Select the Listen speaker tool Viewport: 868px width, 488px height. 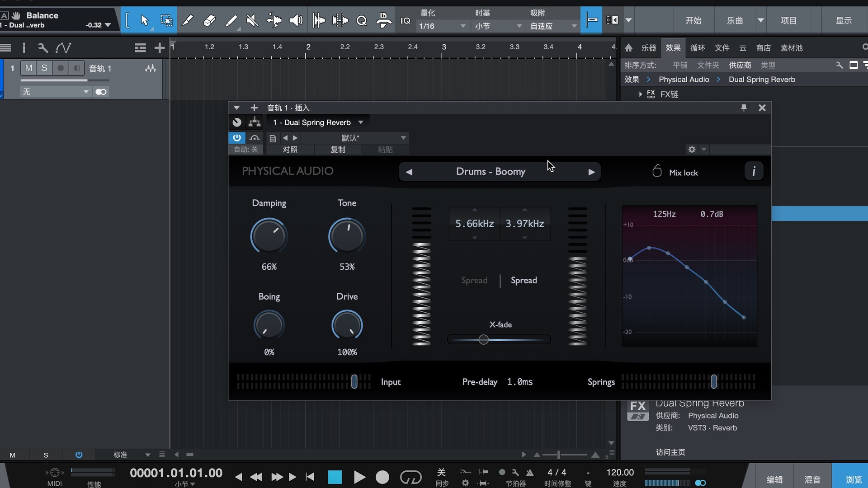296,20
